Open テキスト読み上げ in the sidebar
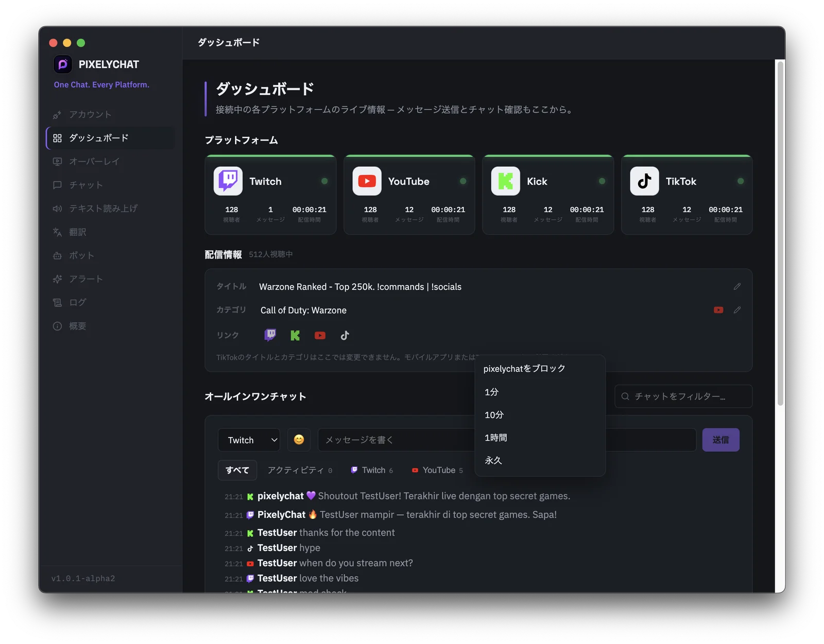 click(110, 208)
